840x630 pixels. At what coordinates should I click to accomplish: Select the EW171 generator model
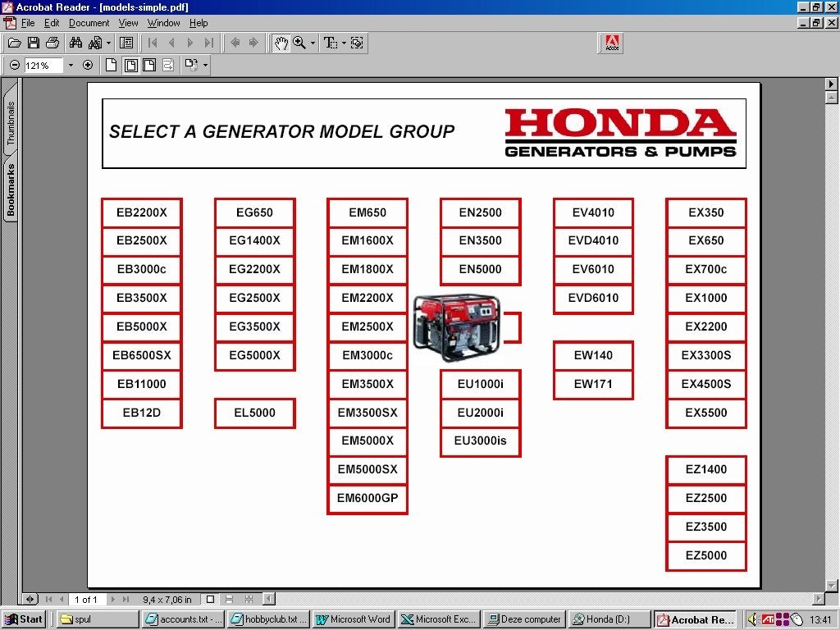point(593,384)
